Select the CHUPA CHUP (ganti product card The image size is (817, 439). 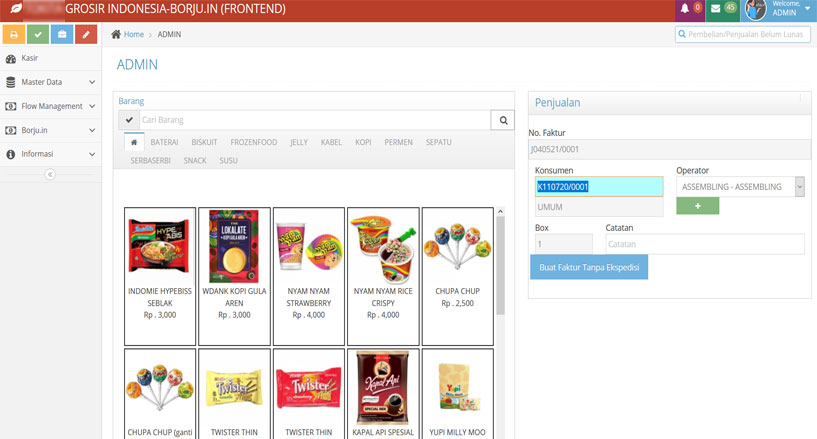(x=160, y=394)
